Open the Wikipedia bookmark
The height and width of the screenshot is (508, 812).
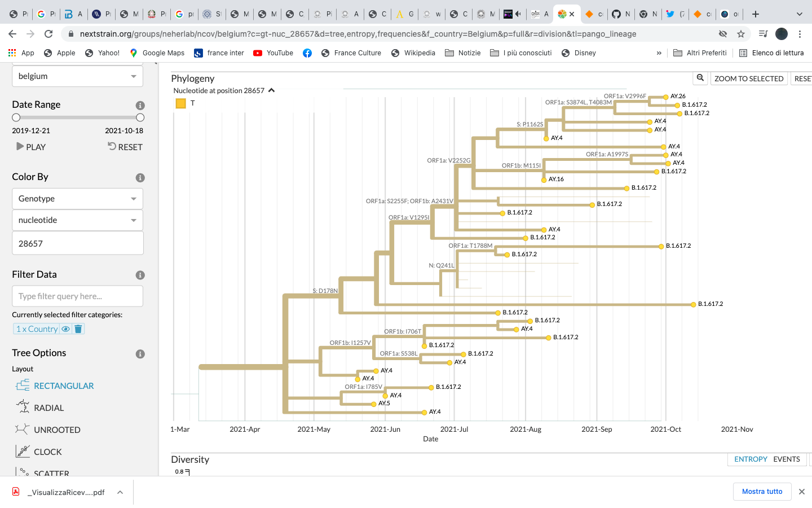tap(413, 52)
